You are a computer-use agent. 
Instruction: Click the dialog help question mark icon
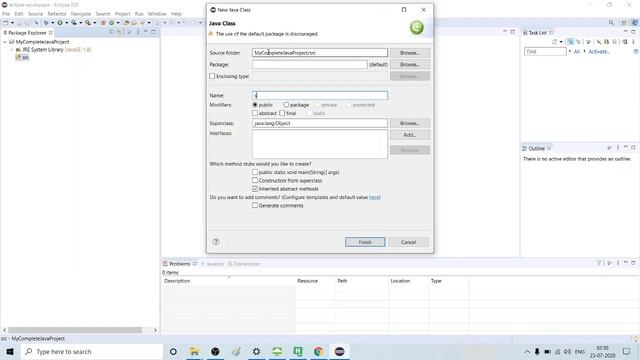[x=216, y=242]
